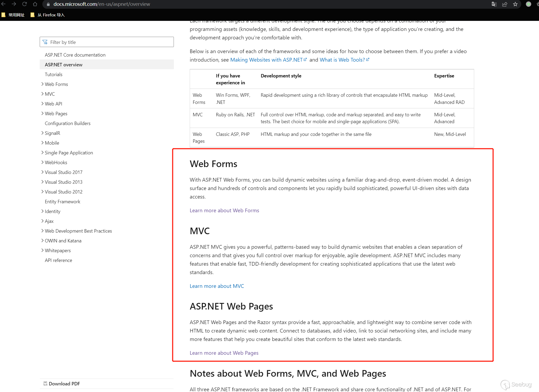Click the share page icon
This screenshot has height=392, width=539.
(x=505, y=4)
